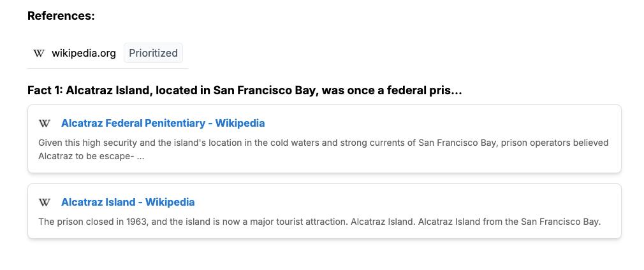Expand the ellipsis ending the Fact 1 heading
Screen dimensions: 644x270
tap(456, 90)
